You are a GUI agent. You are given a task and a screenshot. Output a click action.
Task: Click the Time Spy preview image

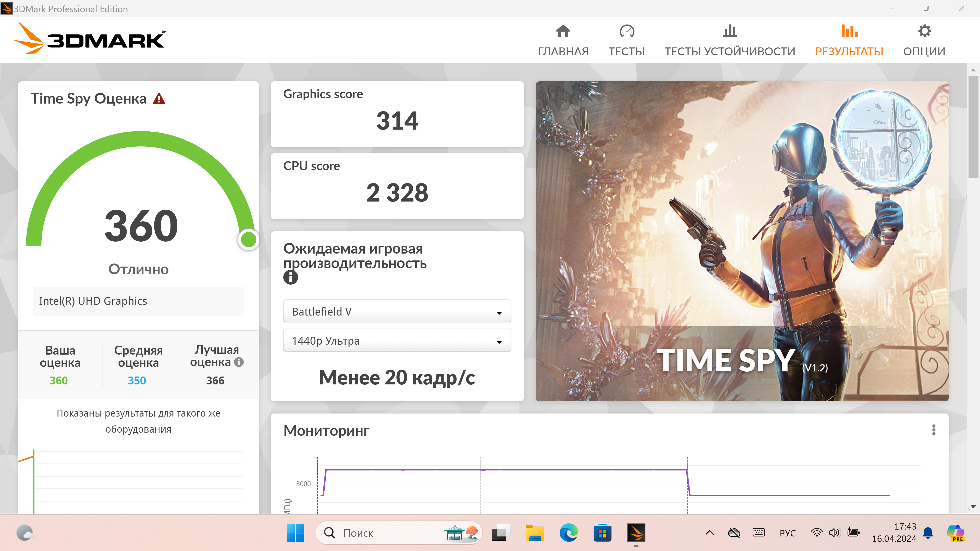[x=742, y=241]
